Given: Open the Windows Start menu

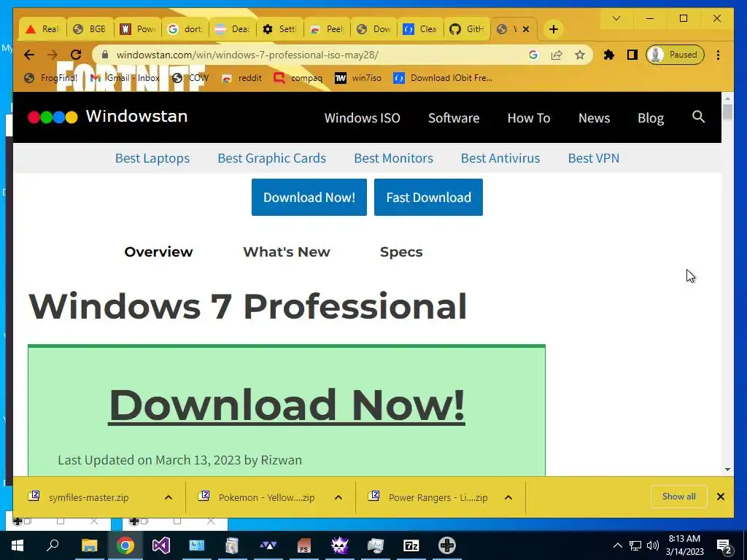Looking at the screenshot, I should [18, 545].
